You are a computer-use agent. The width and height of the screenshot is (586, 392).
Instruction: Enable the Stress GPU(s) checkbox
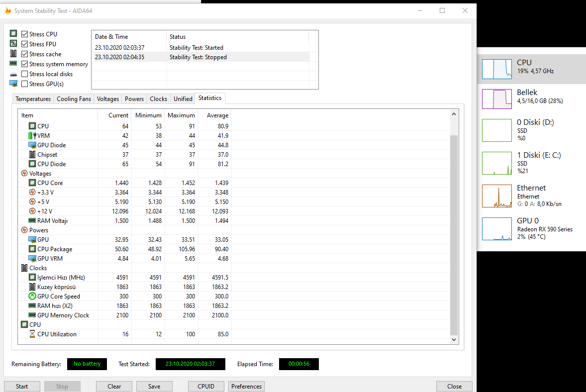(x=25, y=84)
